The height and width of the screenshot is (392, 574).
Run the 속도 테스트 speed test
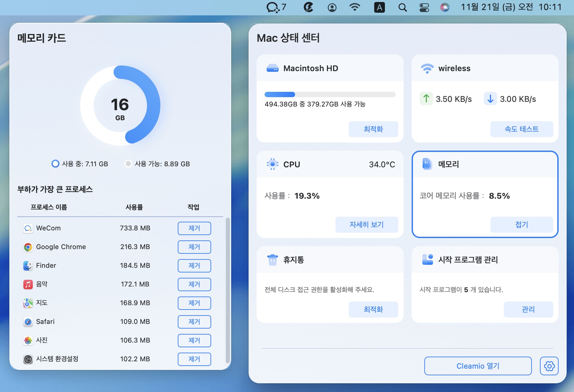[x=522, y=129]
